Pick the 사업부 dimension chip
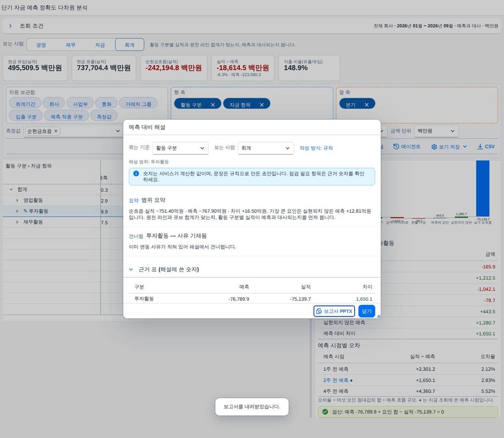504x438 pixels. [80, 104]
